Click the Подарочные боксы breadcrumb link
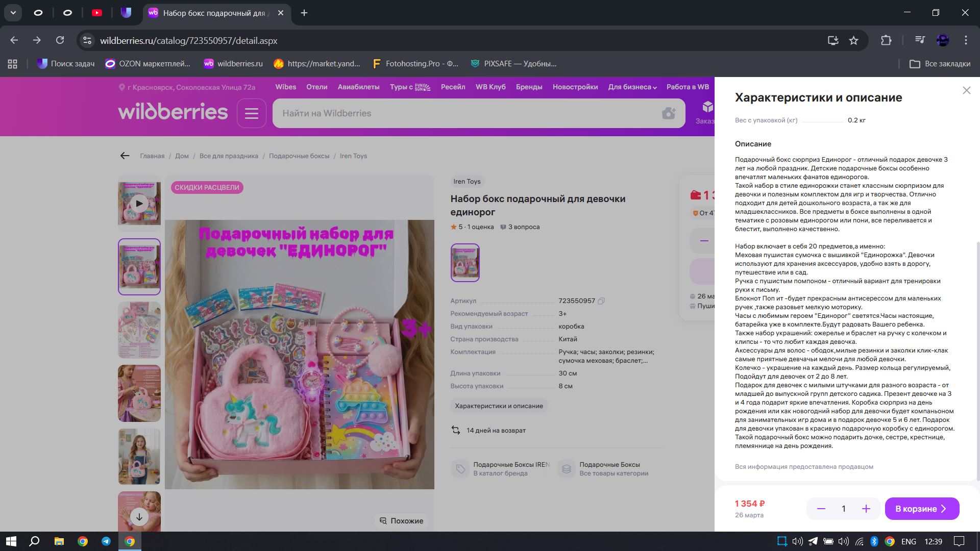Viewport: 980px width, 551px height. (x=299, y=156)
